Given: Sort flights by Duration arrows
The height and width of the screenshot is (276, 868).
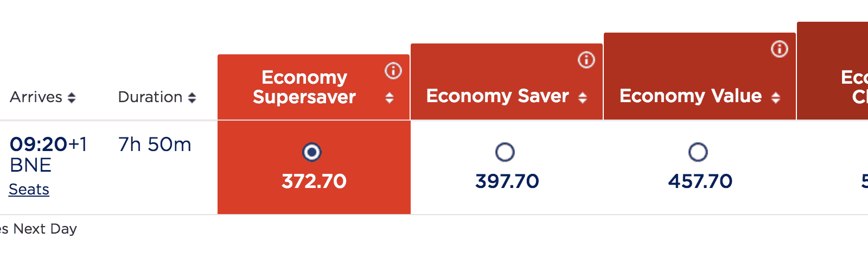Looking at the screenshot, I should tap(192, 98).
